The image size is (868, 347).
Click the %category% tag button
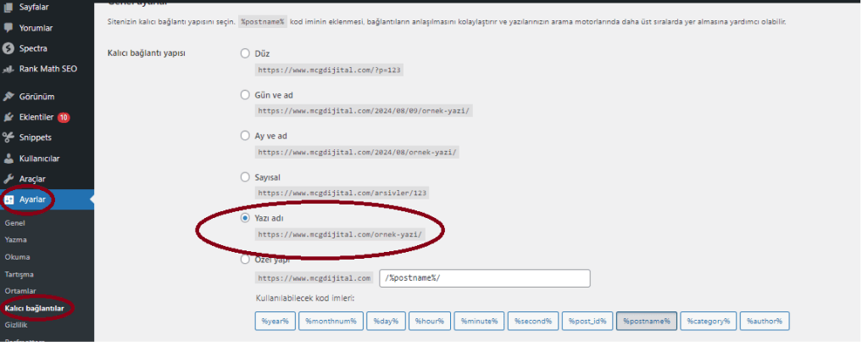coord(707,321)
